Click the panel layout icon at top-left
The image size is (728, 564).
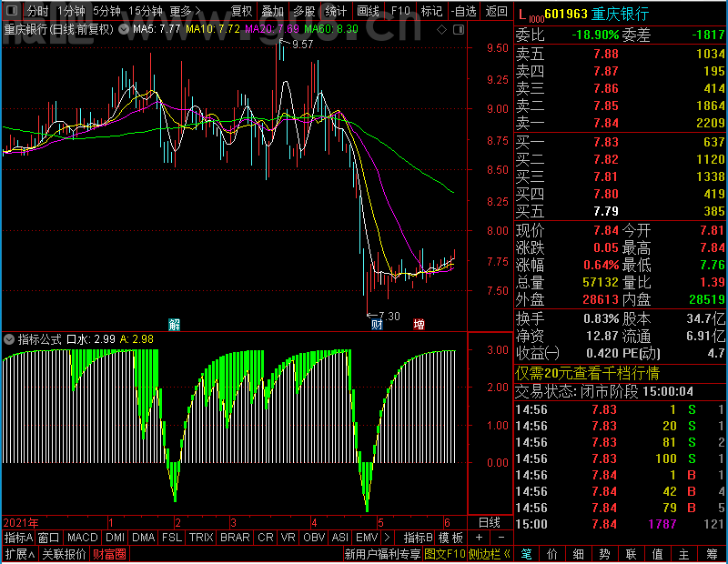12,10
